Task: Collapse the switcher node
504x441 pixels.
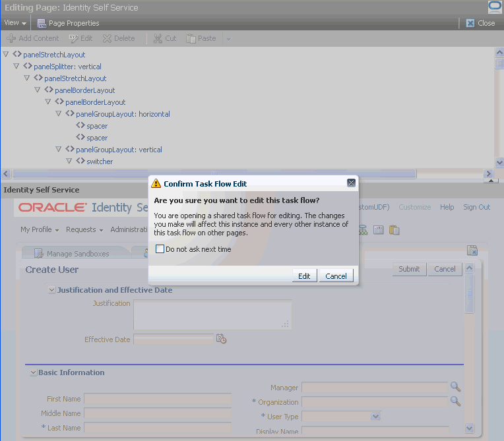Action: (x=69, y=162)
